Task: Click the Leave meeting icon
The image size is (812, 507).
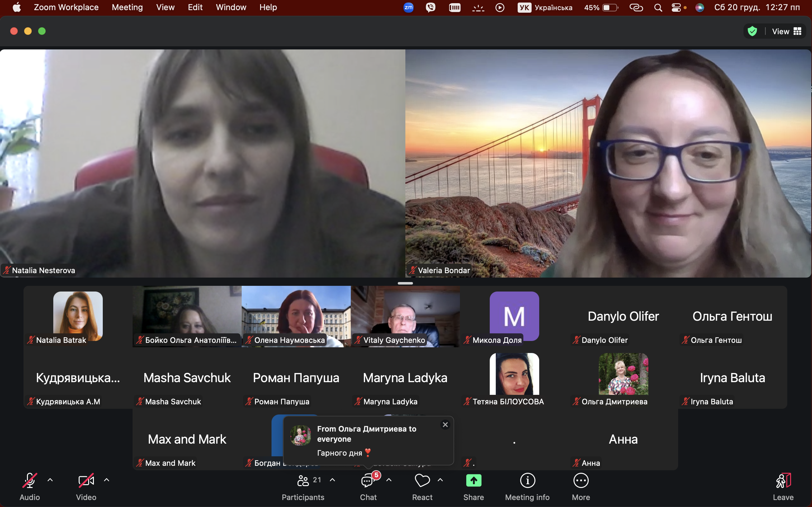Action: pyautogui.click(x=783, y=481)
